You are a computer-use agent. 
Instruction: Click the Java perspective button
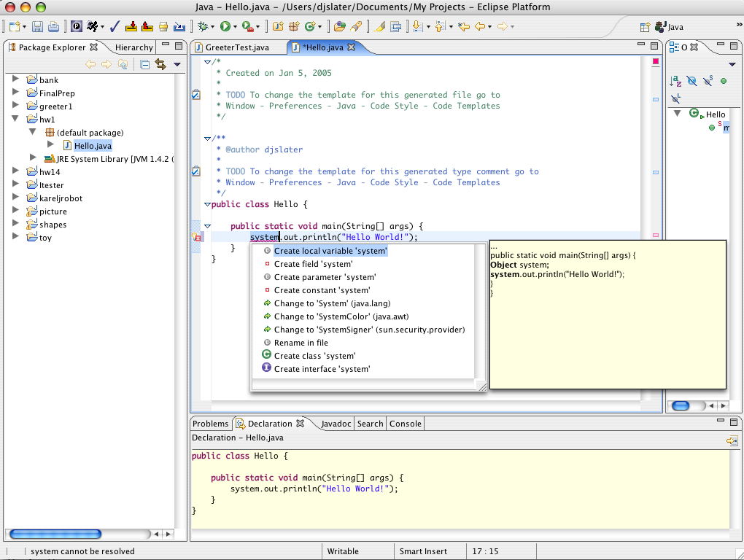click(669, 27)
